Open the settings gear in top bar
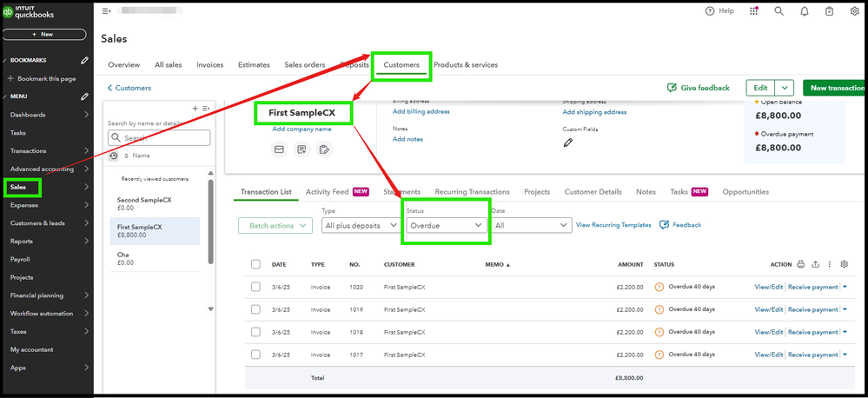The height and width of the screenshot is (398, 868). (854, 11)
